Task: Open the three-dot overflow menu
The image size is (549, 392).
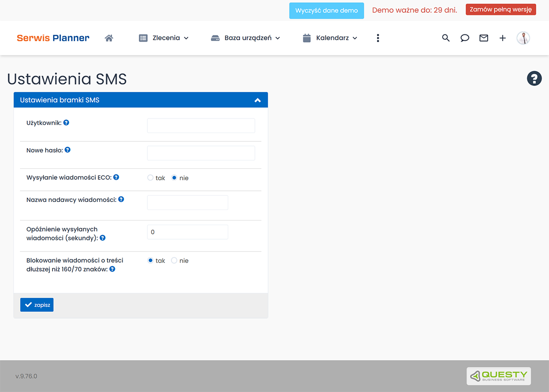Action: pyautogui.click(x=377, y=38)
